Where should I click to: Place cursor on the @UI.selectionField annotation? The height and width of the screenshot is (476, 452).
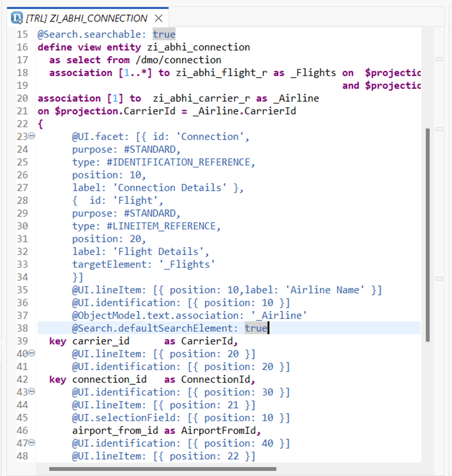click(116, 418)
